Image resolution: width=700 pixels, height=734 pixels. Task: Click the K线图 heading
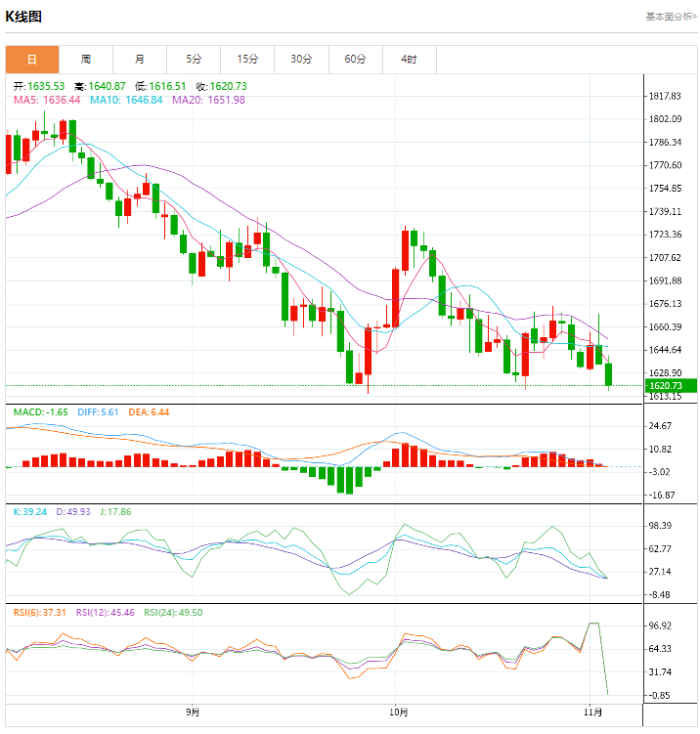[23, 17]
